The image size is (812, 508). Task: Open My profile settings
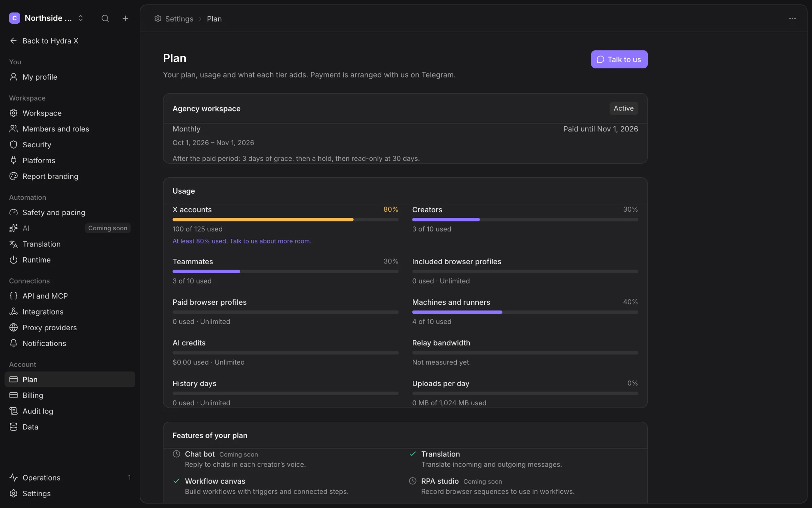[x=70, y=77]
